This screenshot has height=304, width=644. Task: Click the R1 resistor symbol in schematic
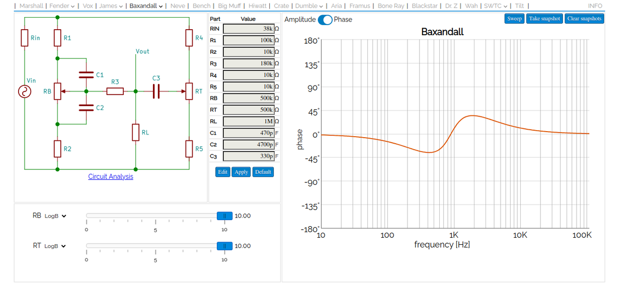tap(57, 38)
